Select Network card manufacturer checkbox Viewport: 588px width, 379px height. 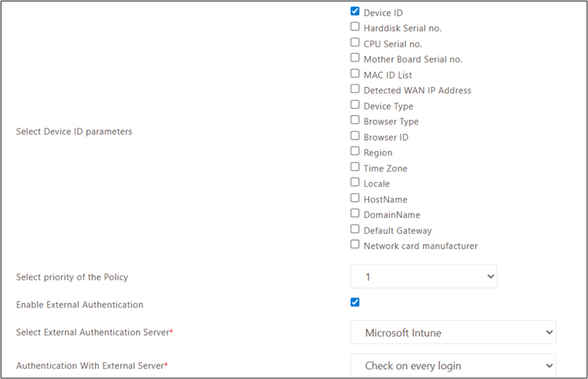[x=355, y=245]
